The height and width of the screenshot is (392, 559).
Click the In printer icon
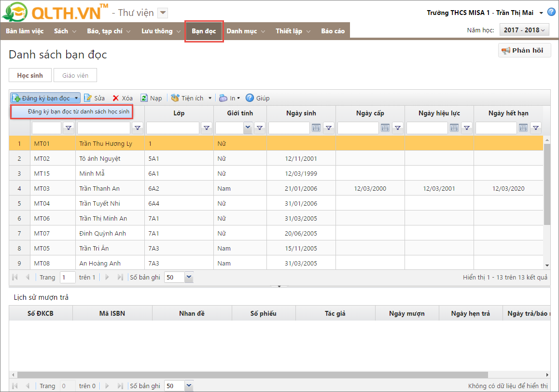[x=223, y=98]
